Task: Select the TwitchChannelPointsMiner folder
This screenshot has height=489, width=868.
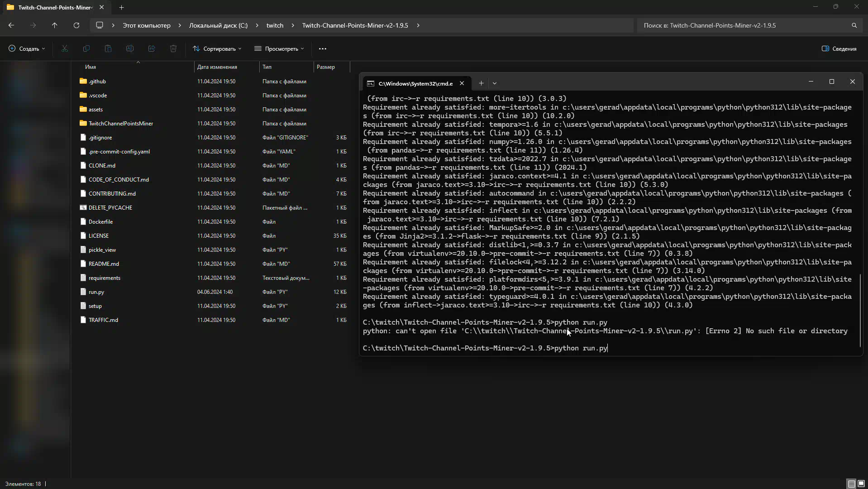Action: (121, 123)
